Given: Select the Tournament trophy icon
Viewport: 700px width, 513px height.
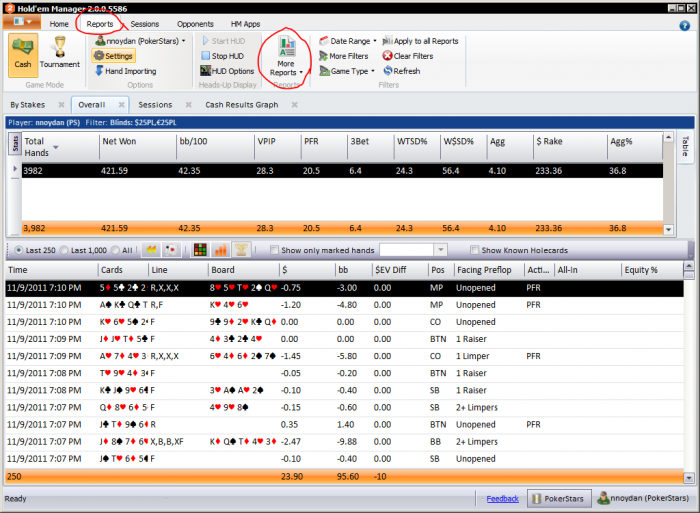Looking at the screenshot, I should (x=59, y=47).
